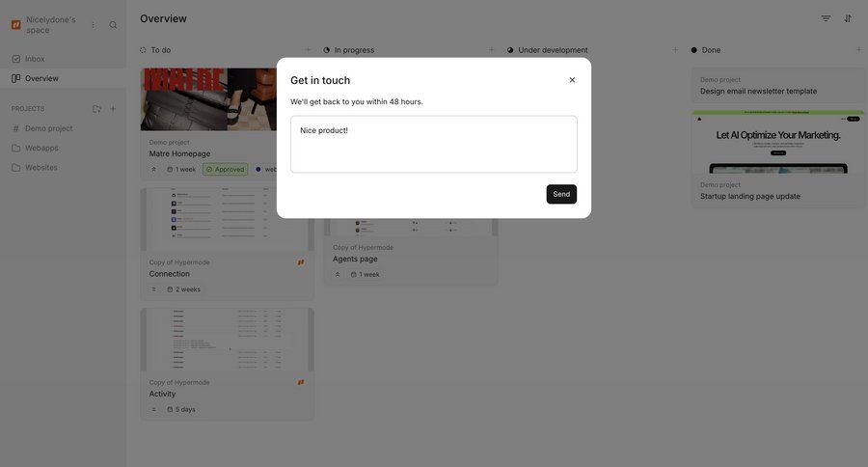Open the filter icon in Overview header

point(826,19)
